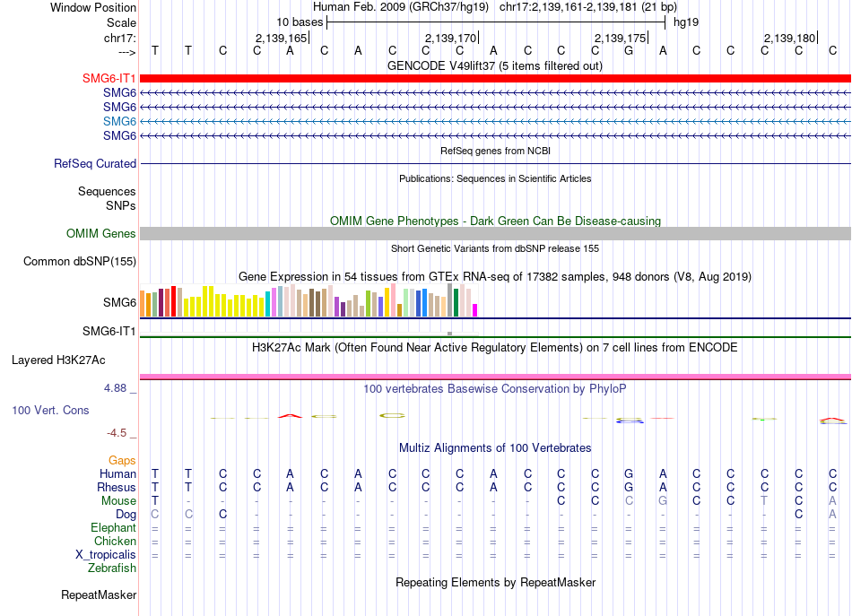Image resolution: width=852 pixels, height=616 pixels.
Task: Open 'Repeating Elements by RepeatMasker' track title
Action: 495,582
